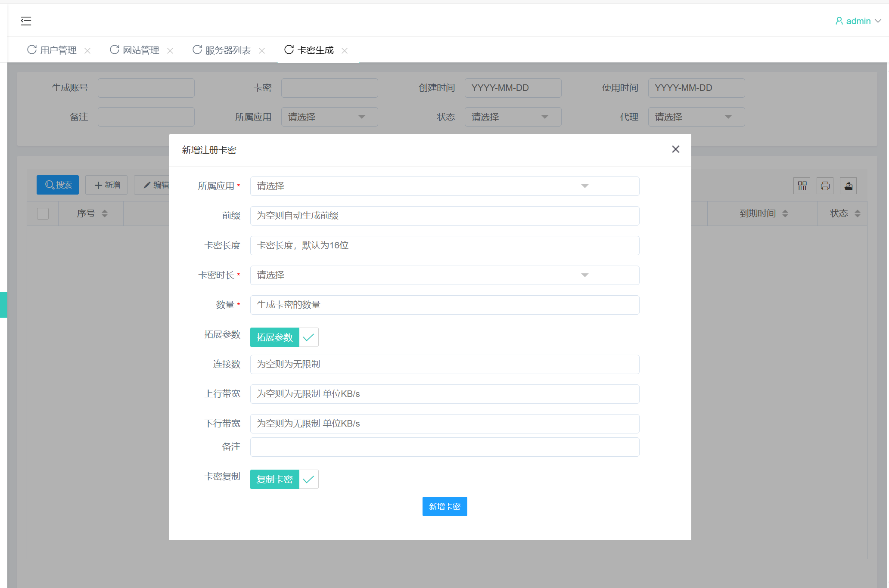Click the 新增 toolbar button
Image resolution: width=889 pixels, height=588 pixels.
(x=106, y=185)
